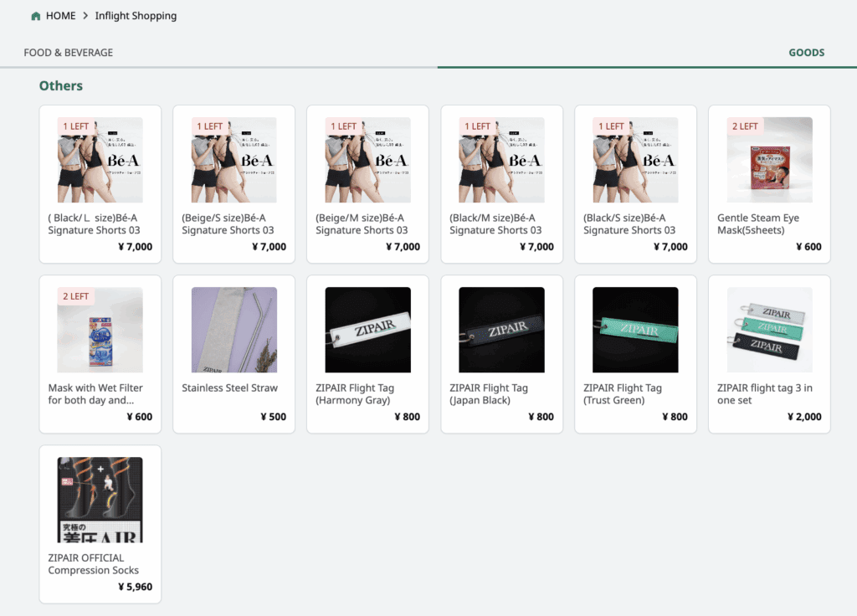Screen dimensions: 857x616
Task: Select ZIPAIR Flight Tag Harmony Gray
Action: 367,354
